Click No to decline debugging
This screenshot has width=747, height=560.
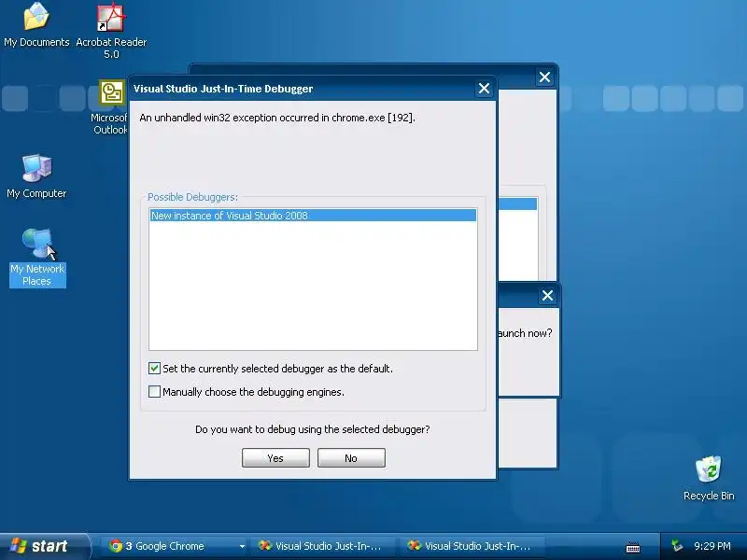[x=351, y=458]
